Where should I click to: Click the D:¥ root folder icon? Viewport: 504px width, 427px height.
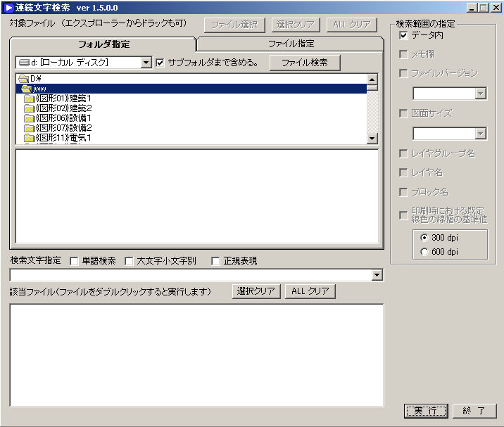coord(23,79)
